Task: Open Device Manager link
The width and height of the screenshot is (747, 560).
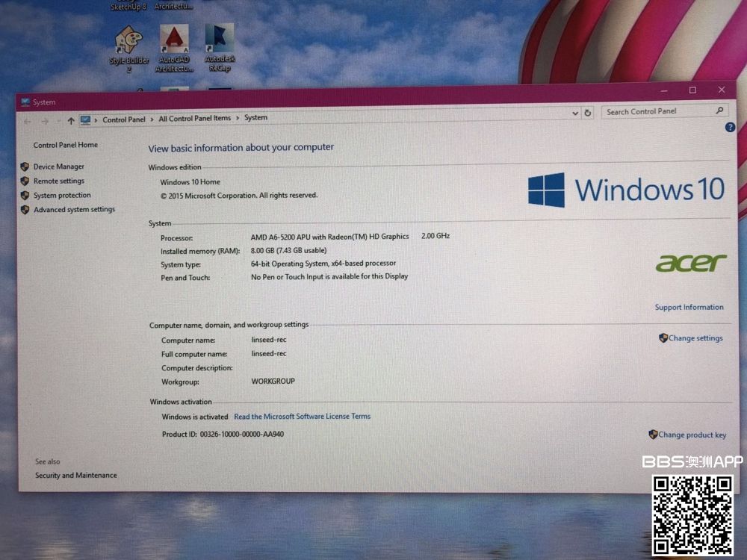Action: pos(58,167)
